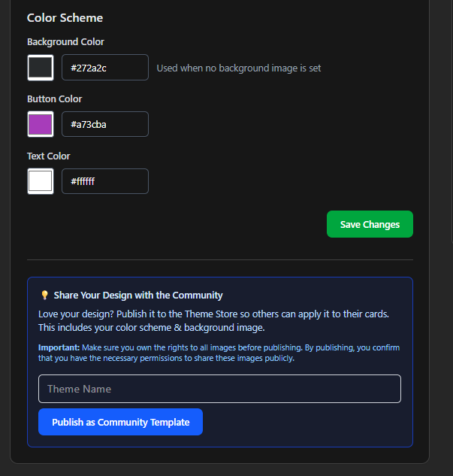Image resolution: width=453 pixels, height=476 pixels.
Task: Click the lightbulb icon beside Share Your Design
Action: point(44,295)
